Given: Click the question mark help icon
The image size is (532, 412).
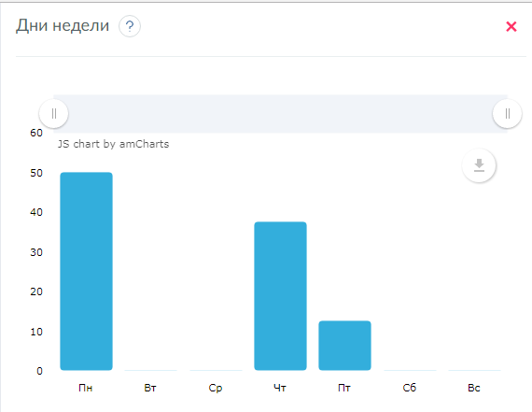Looking at the screenshot, I should [130, 26].
